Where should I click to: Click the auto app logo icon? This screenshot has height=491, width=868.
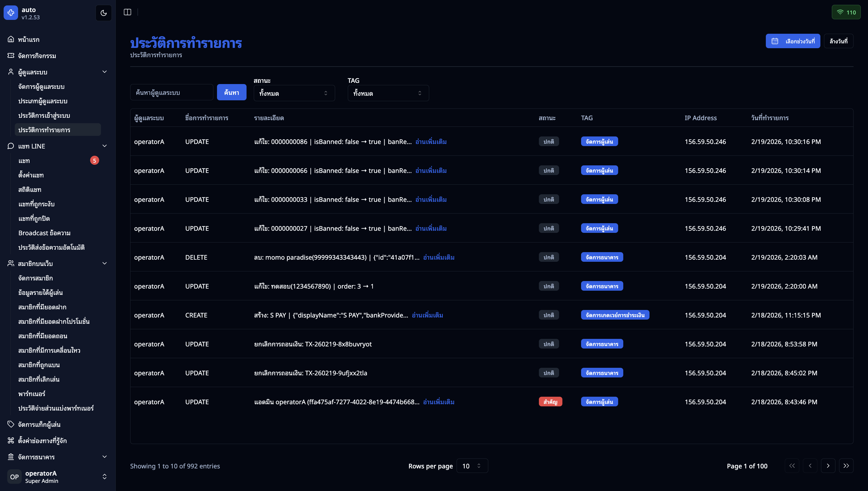point(11,13)
